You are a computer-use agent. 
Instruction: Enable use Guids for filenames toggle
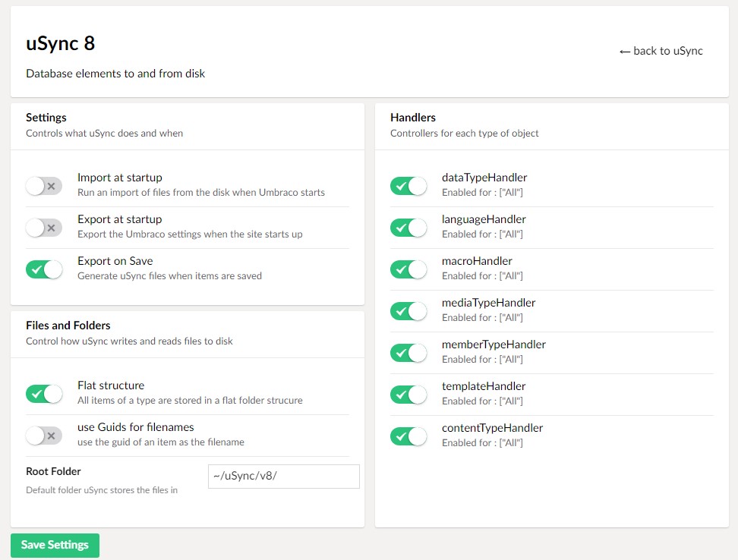(44, 436)
